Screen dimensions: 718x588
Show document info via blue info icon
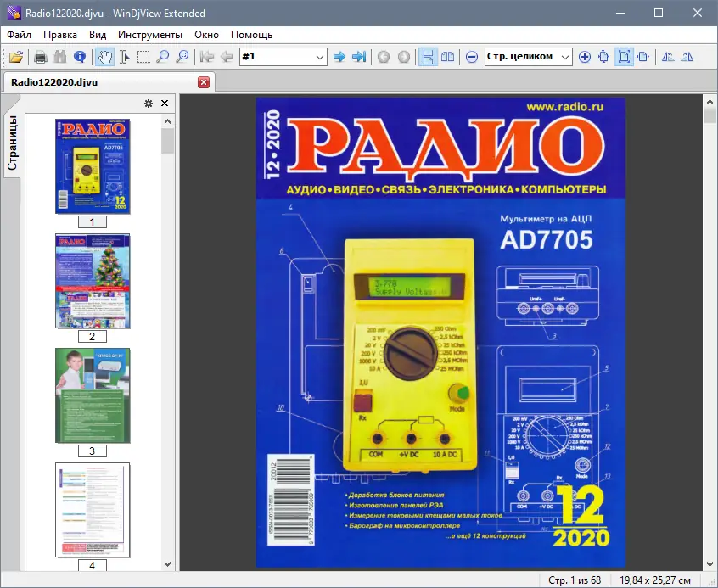pos(80,57)
